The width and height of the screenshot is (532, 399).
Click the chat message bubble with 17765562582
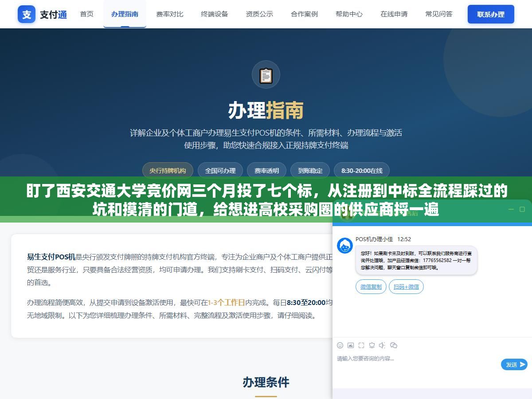[416, 261]
